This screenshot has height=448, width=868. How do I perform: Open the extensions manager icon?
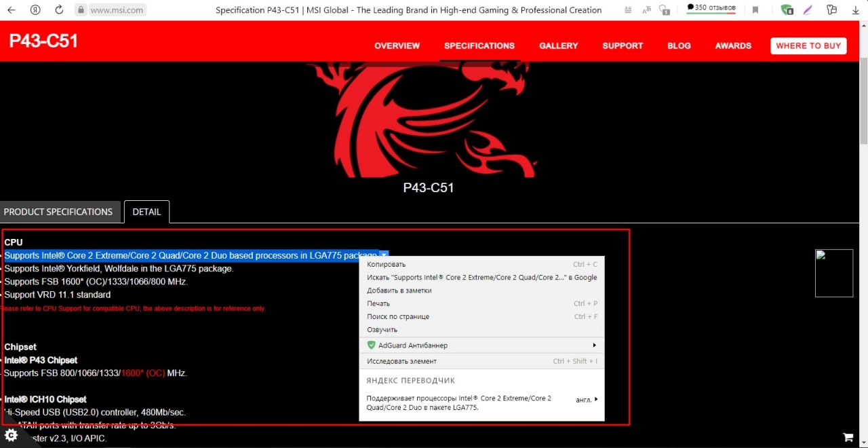pos(832,10)
